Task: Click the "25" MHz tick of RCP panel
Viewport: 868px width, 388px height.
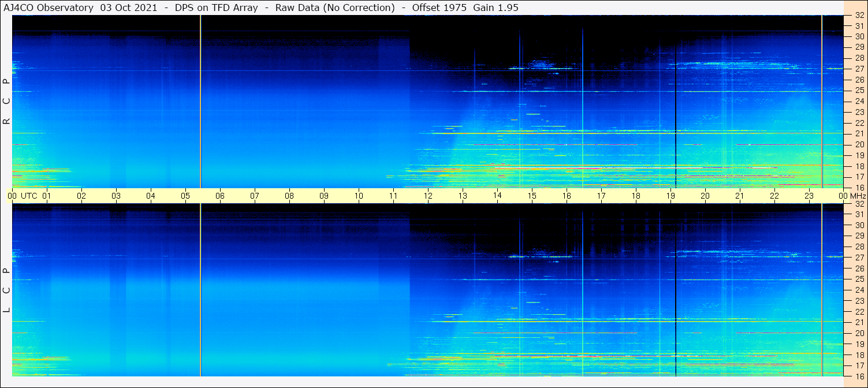Action: pos(859,91)
